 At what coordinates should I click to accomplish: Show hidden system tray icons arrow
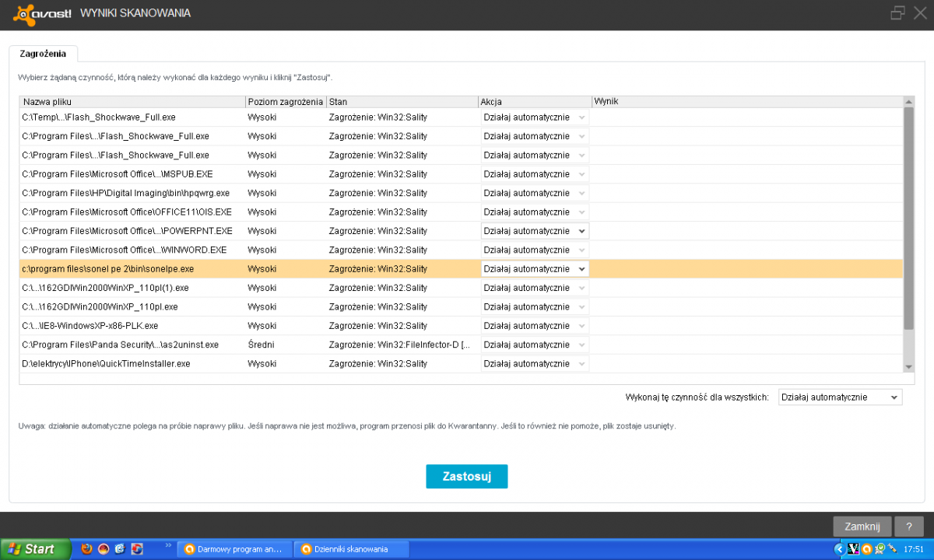coord(839,549)
